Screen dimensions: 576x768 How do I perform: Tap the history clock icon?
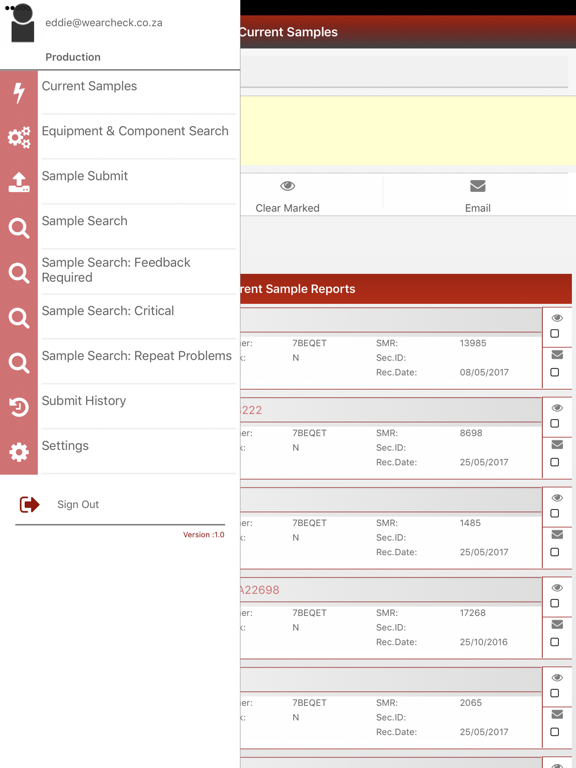[x=19, y=407]
